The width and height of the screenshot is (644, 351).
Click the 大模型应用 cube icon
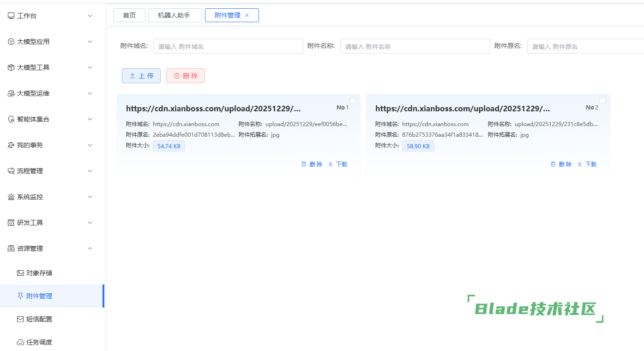pos(11,42)
